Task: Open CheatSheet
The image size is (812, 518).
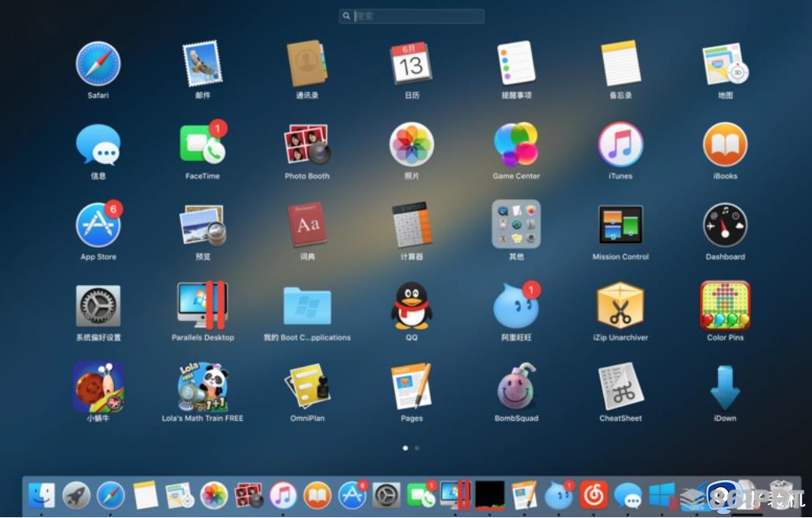Action: (621, 387)
